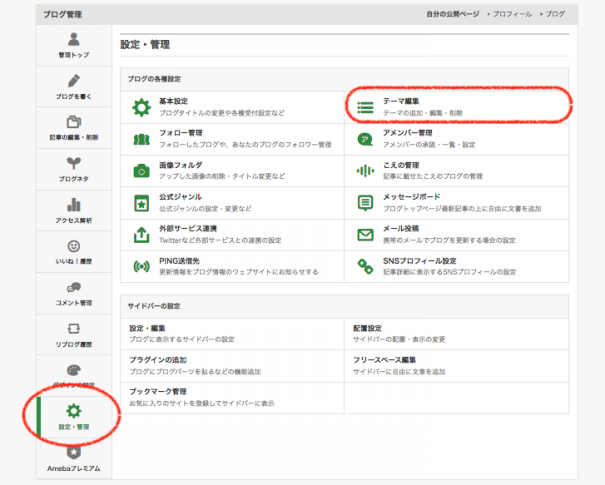Open PING送信先 broadcast icon
The width and height of the screenshot is (605, 485).
[141, 266]
